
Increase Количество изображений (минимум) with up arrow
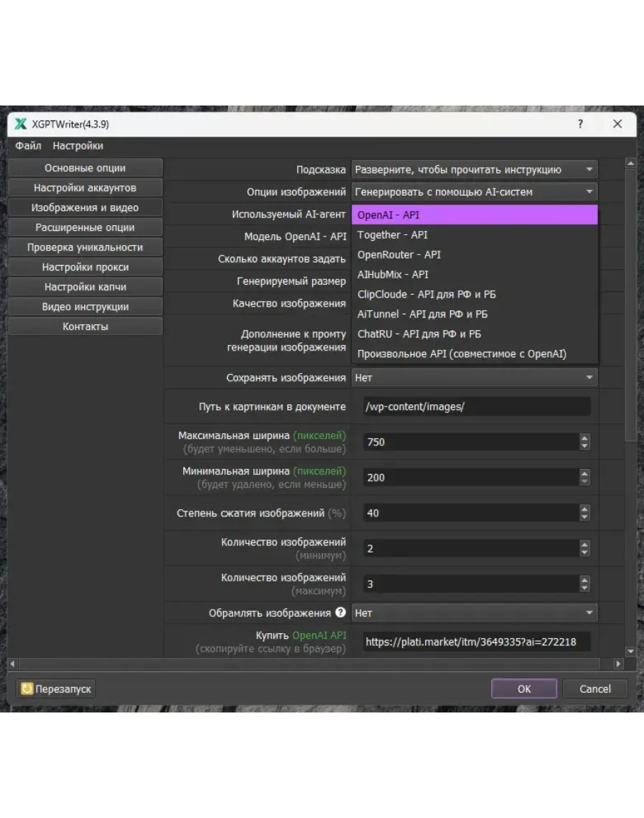click(x=585, y=544)
